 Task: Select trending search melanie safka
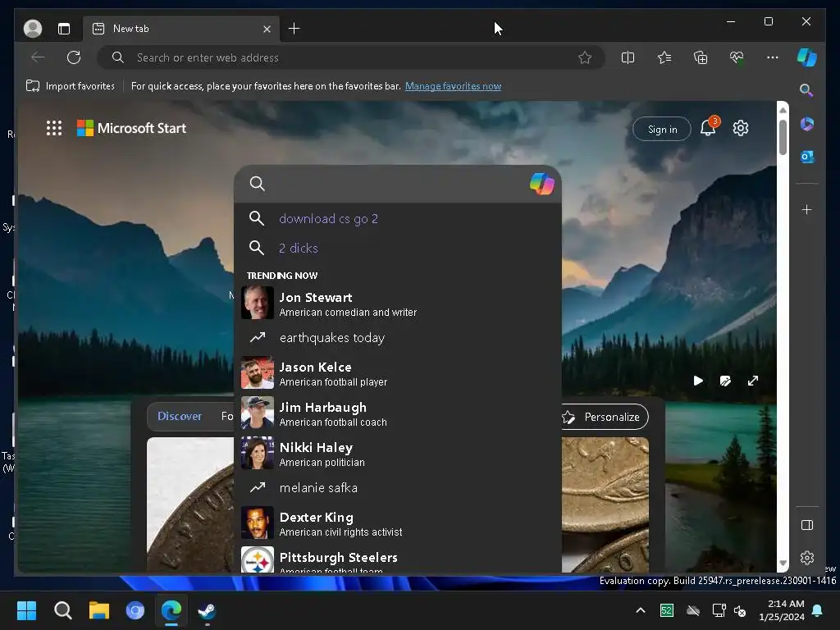tap(398, 487)
